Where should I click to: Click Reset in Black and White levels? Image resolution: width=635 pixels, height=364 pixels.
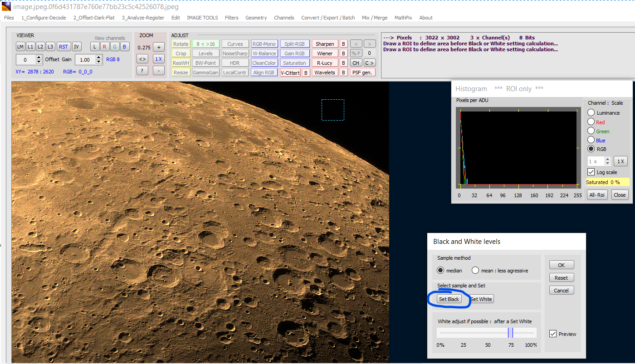click(x=562, y=277)
